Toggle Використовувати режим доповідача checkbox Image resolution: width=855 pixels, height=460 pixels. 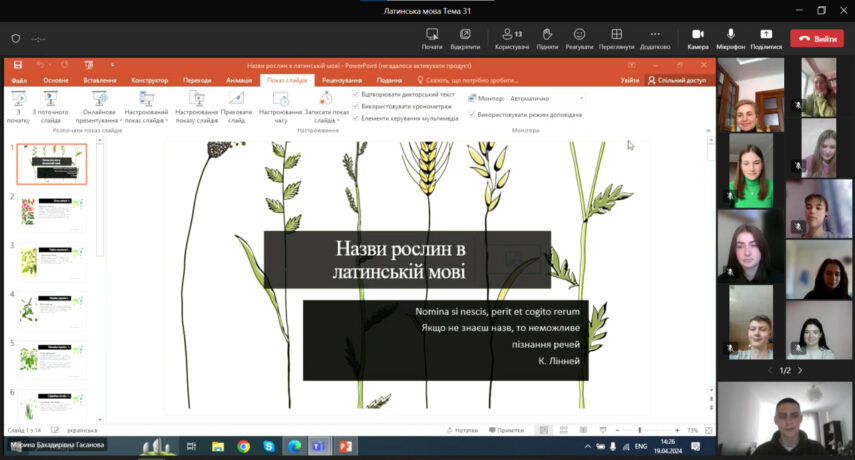472,114
